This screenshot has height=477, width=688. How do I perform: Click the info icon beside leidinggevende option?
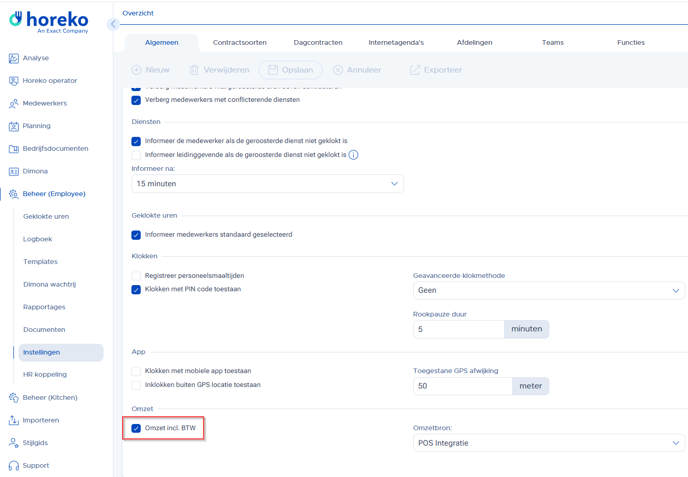pyautogui.click(x=354, y=155)
